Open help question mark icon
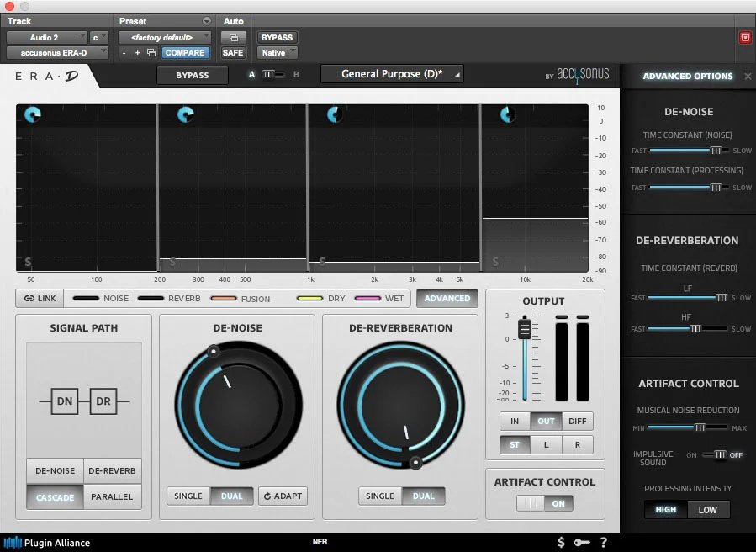756x552 pixels. [604, 543]
